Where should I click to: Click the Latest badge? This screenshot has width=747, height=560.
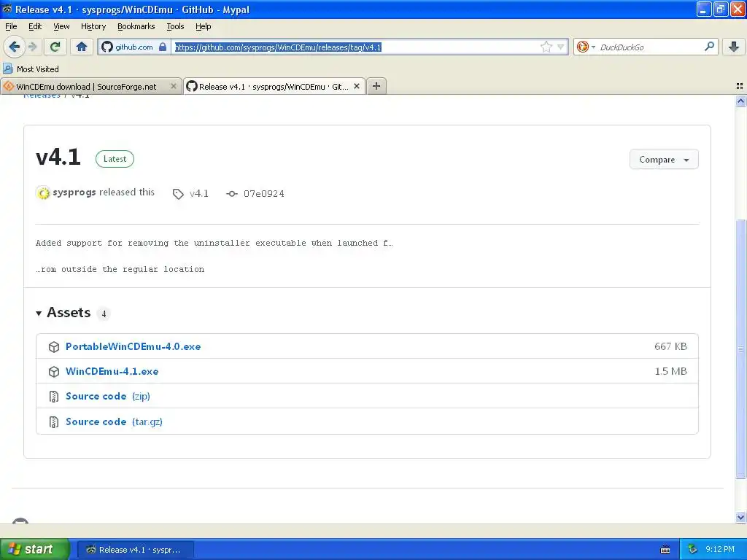pyautogui.click(x=115, y=159)
